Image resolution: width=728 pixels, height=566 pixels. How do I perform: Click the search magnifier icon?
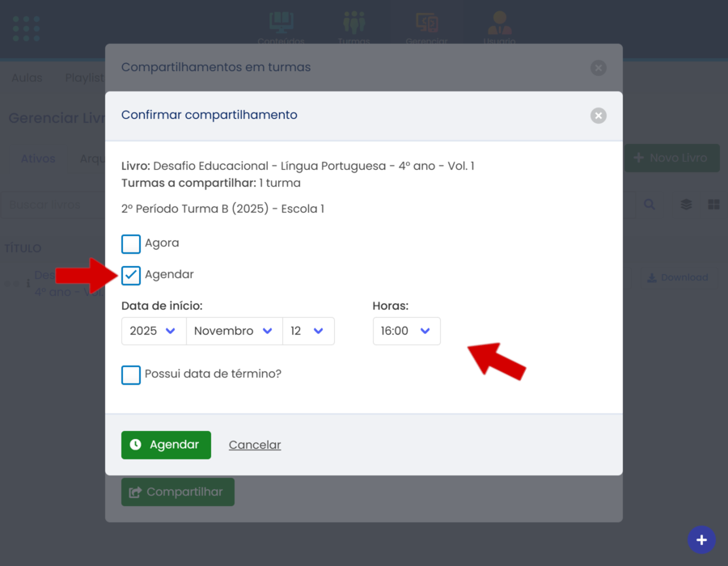(x=650, y=205)
